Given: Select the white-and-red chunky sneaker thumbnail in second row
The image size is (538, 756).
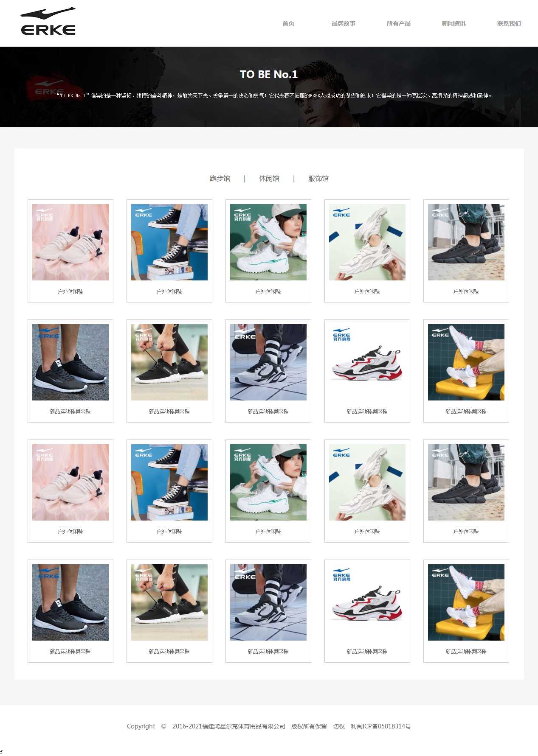Looking at the screenshot, I should coord(367,362).
